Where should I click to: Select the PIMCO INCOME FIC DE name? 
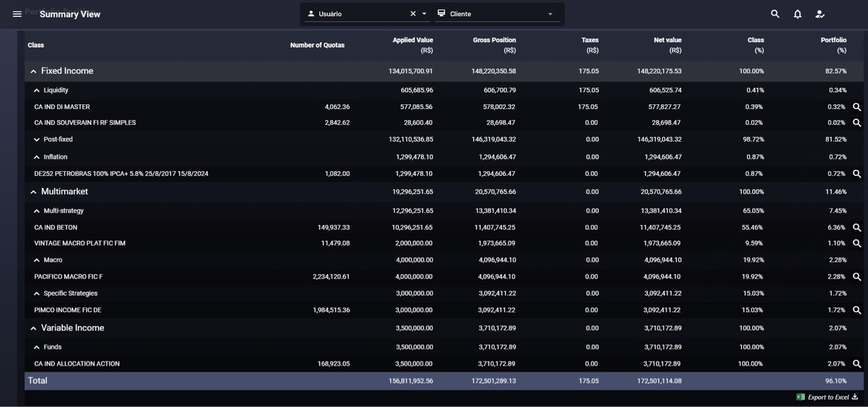(x=68, y=310)
